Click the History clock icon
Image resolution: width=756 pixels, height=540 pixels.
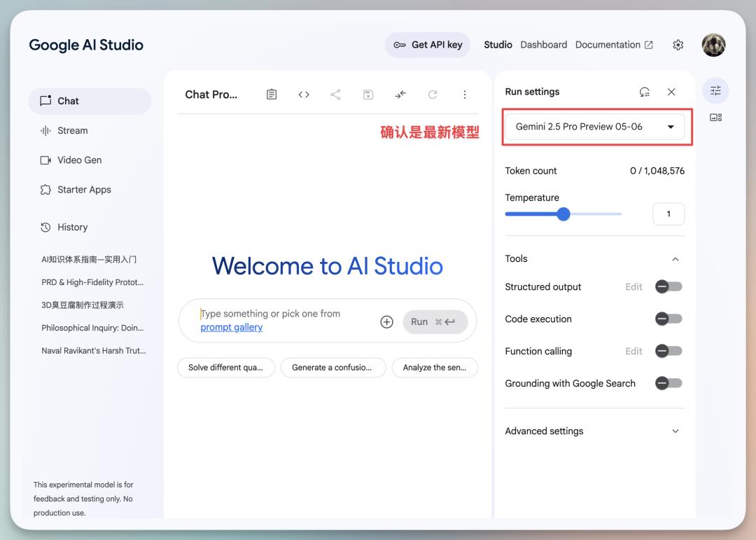coord(45,228)
